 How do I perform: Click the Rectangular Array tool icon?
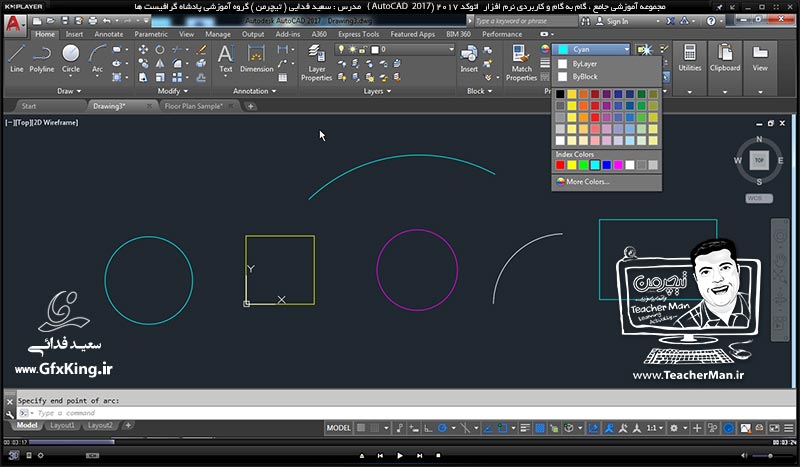(177, 78)
